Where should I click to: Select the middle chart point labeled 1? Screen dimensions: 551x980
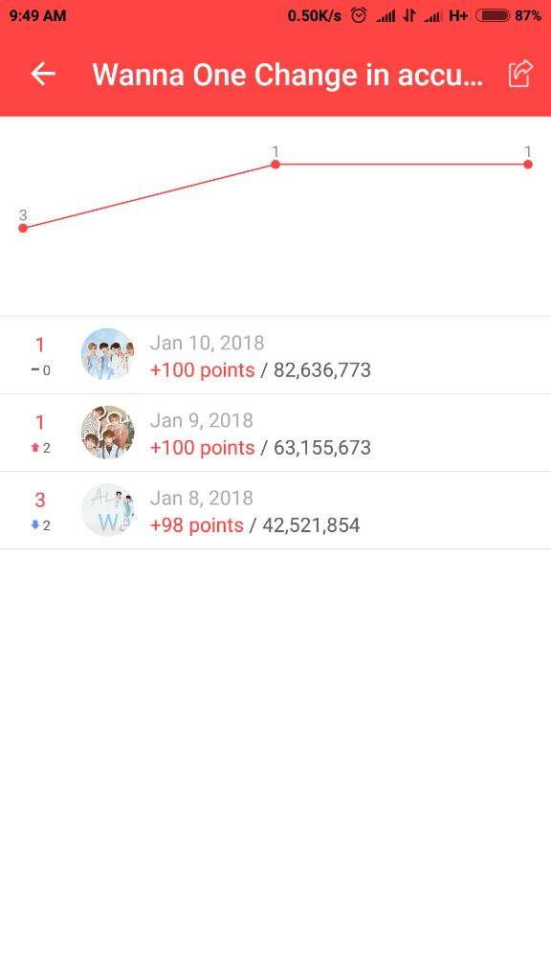point(275,165)
